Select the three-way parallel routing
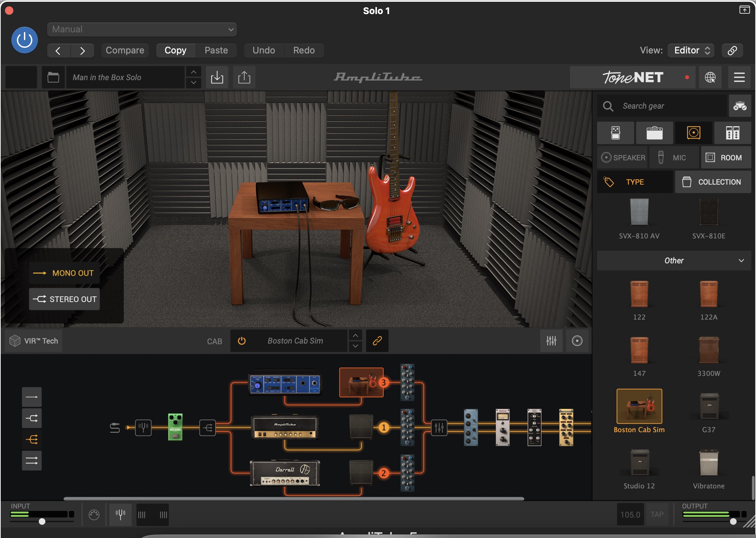 click(x=32, y=439)
